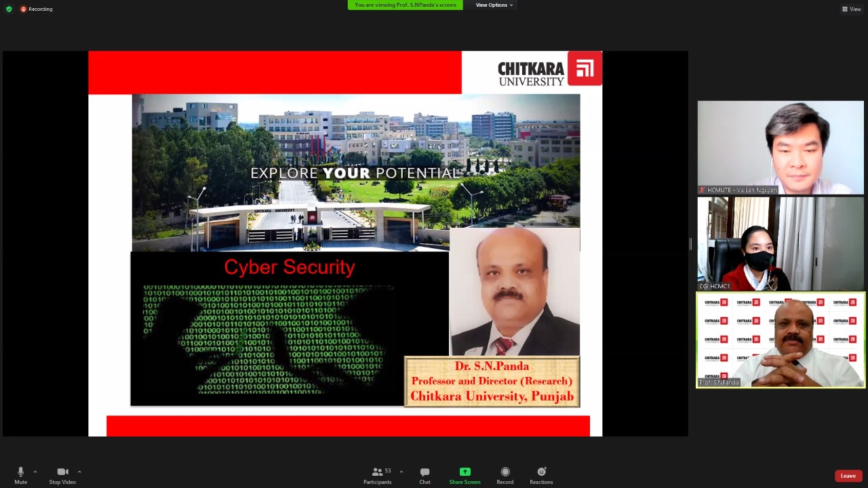Click 'Chitkara University, Punjab' text on slide
Screen dimensions: 868x488
pyautogui.click(x=492, y=396)
